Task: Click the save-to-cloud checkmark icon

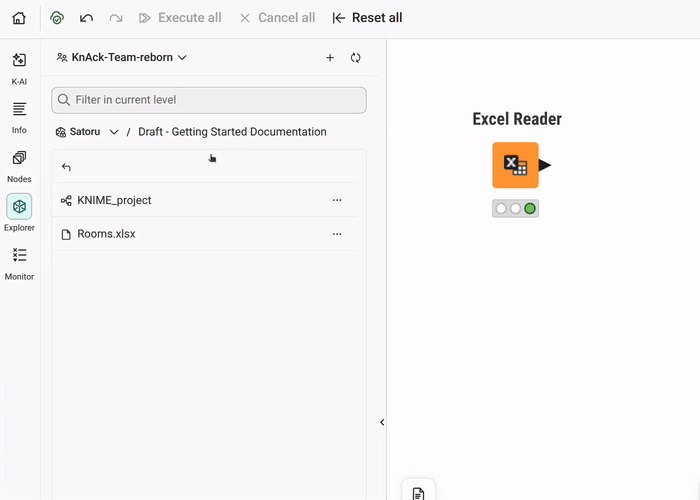Action: (57, 18)
